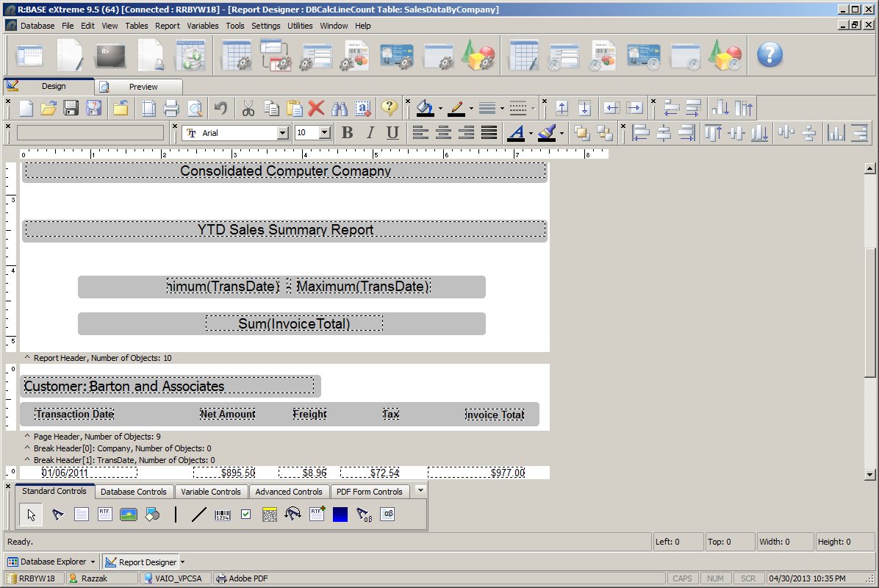The height and width of the screenshot is (588, 879).
Task: Collapse the Report Header band
Action: pos(27,358)
